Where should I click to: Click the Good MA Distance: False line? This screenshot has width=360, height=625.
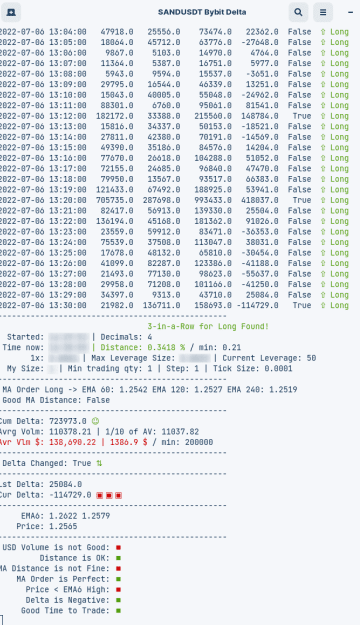pyautogui.click(x=56, y=400)
